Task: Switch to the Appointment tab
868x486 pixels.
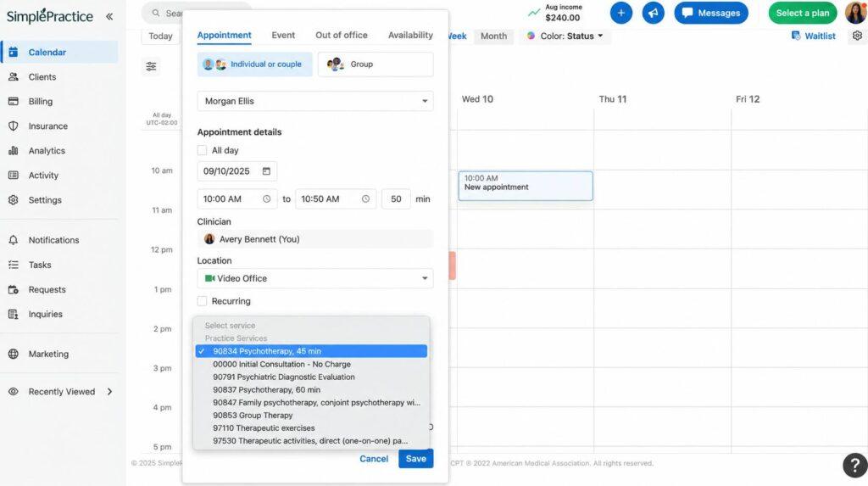Action: (x=224, y=35)
